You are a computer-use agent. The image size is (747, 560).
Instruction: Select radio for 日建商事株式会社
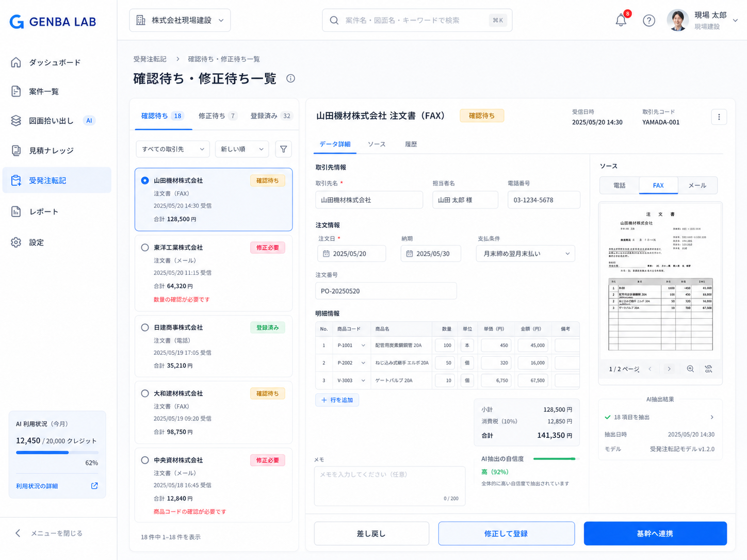(x=145, y=327)
